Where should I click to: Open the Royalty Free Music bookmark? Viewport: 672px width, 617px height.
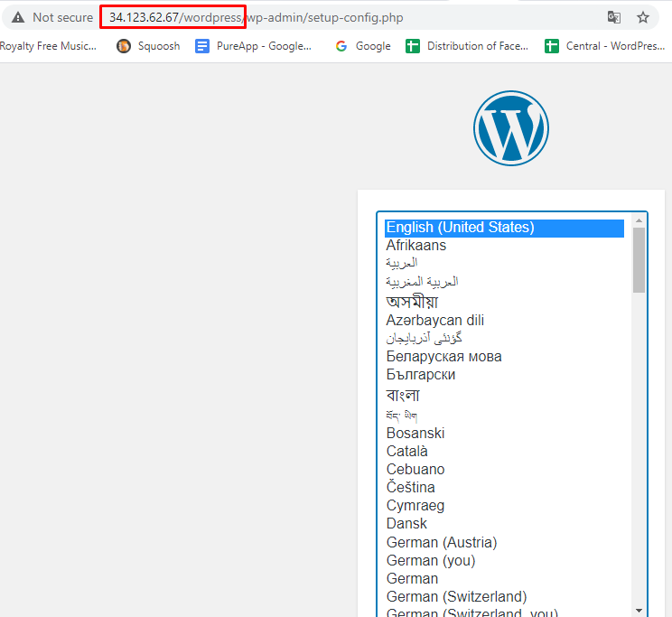pos(48,46)
